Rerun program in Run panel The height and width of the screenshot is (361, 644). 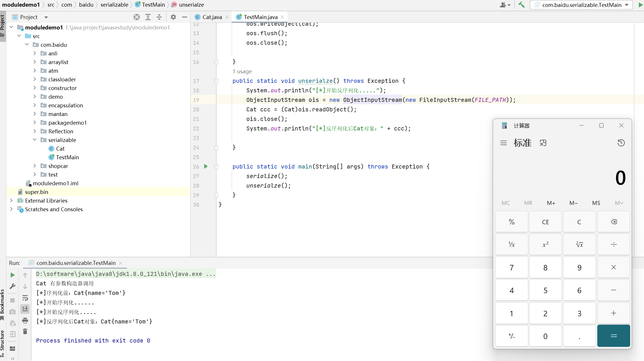coord(12,275)
